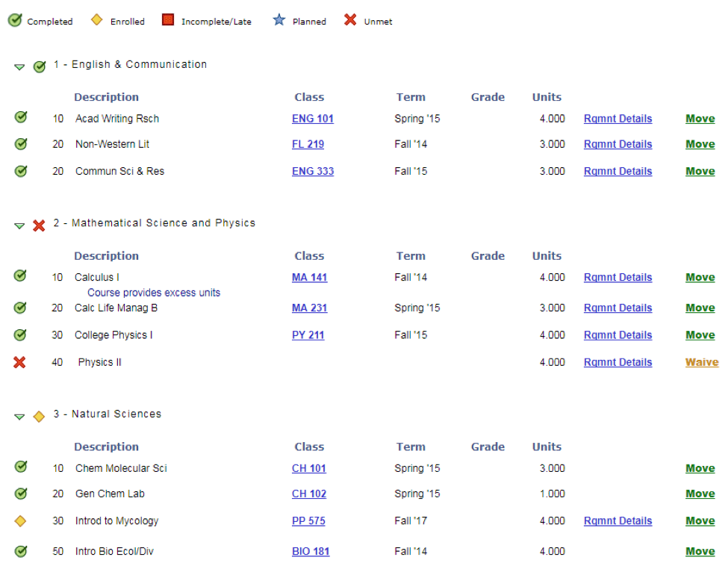Open the MA 231 class link

[309, 308]
